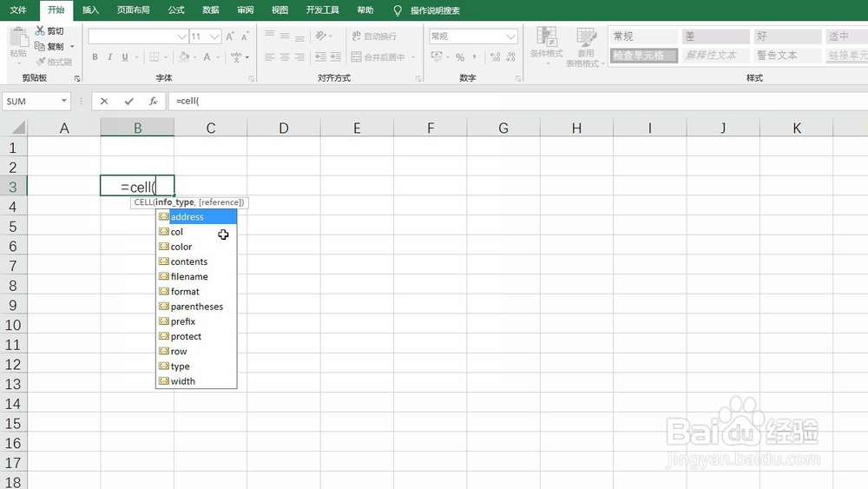This screenshot has height=489, width=868.
Task: Open the underline style dropdown arrow
Action: pos(137,56)
